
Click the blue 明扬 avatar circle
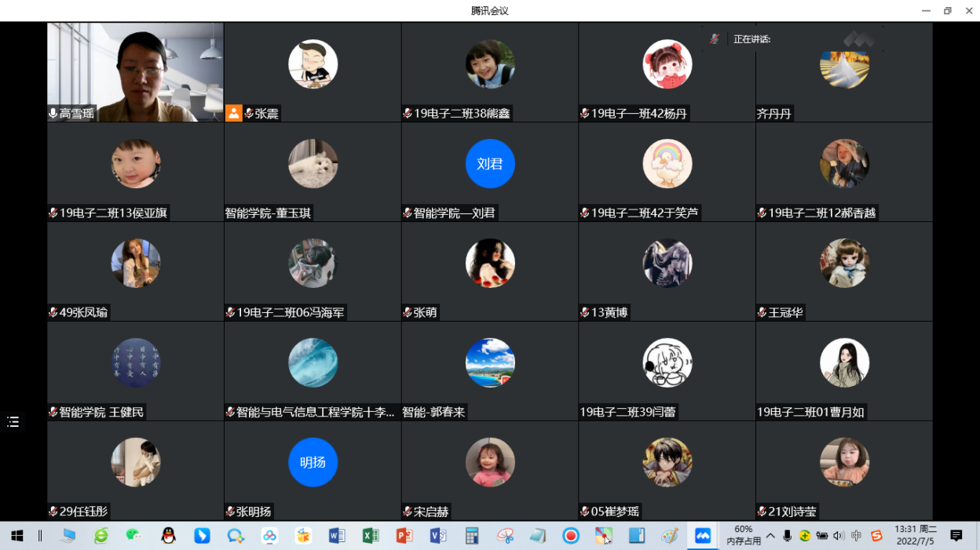point(313,462)
